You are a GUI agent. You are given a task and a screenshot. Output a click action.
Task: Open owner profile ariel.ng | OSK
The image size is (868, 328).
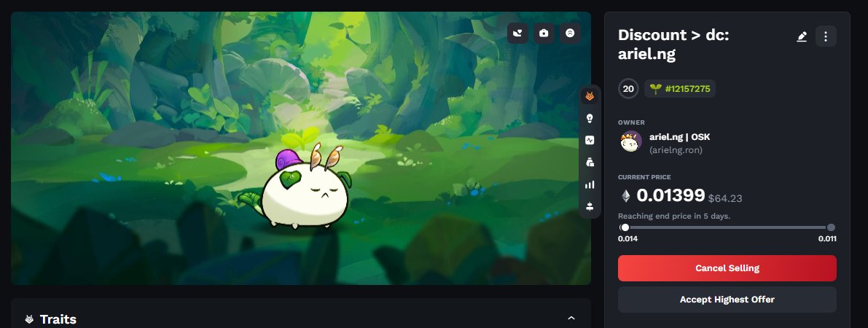click(679, 137)
